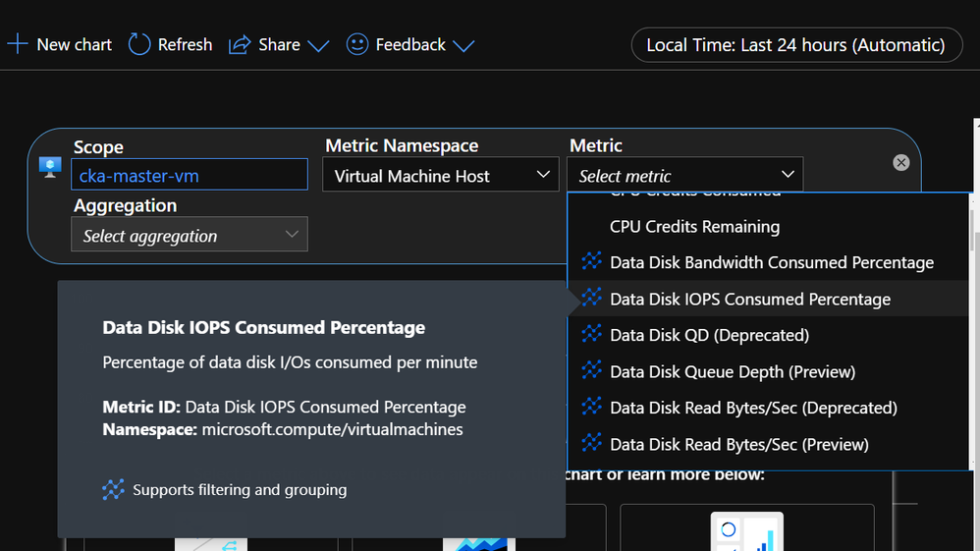
Task: Select CPU Credits Remaining metric
Action: coord(768,227)
